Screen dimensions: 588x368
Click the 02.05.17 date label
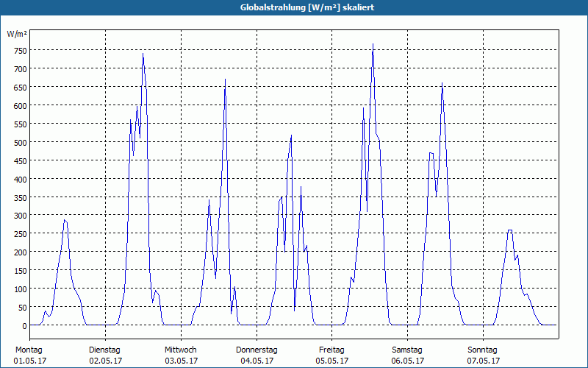coord(106,361)
